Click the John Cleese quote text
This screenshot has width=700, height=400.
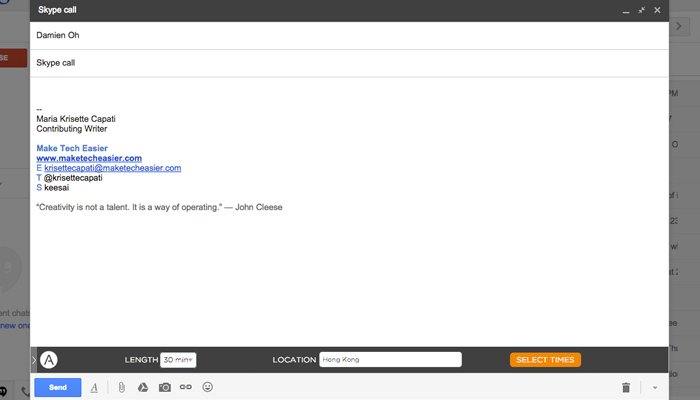(x=159, y=207)
